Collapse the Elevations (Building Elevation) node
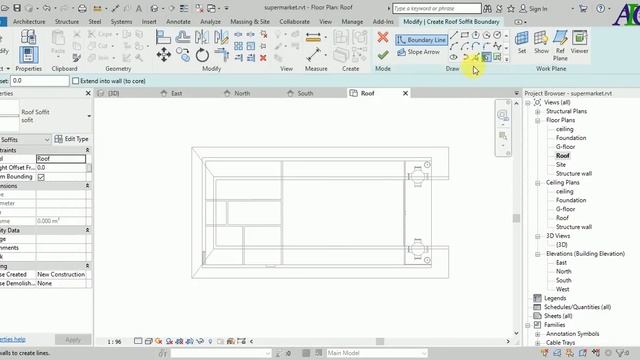640x360 pixels. (538, 254)
